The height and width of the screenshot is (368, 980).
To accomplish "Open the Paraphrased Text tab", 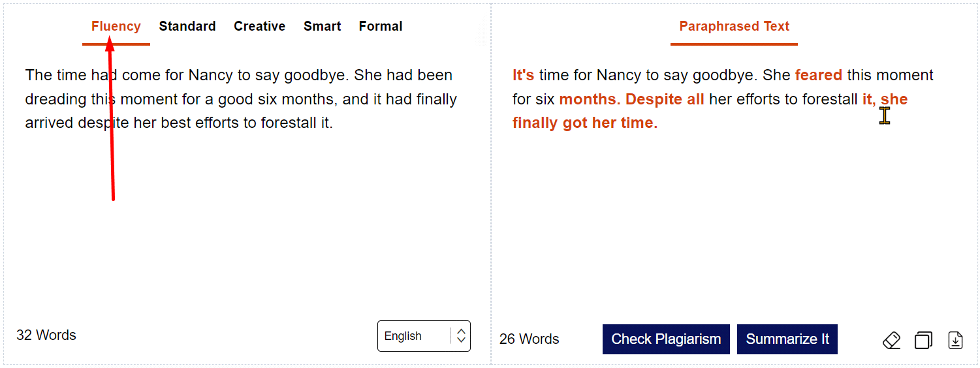I will [x=735, y=27].
